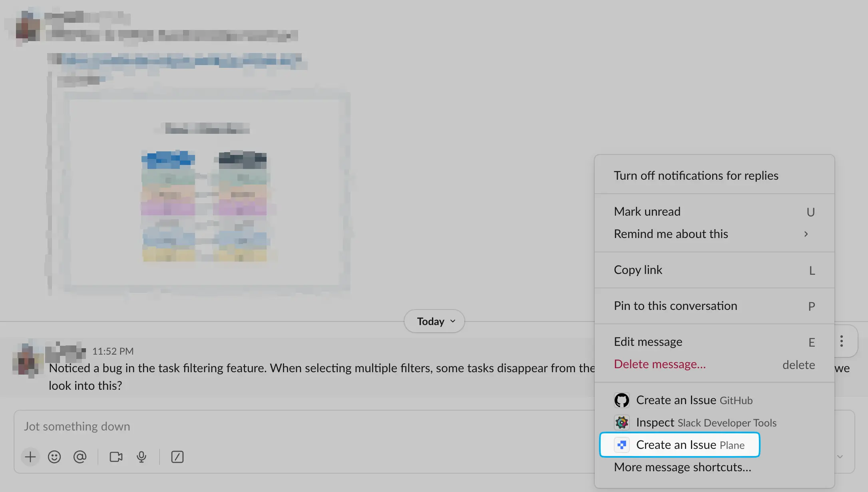Click Pin to this conversation option
Viewport: 868px width, 492px height.
[x=675, y=306]
